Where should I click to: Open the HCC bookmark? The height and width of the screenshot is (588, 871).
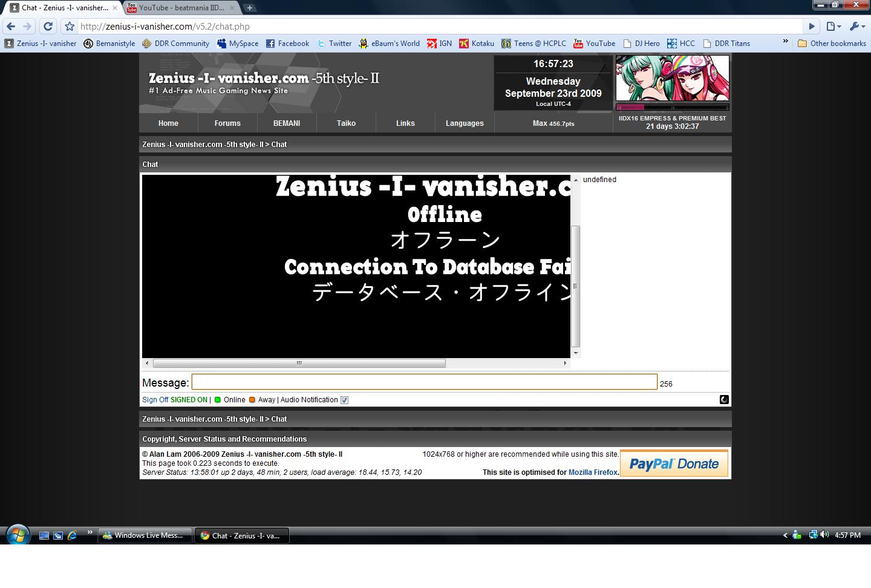[x=681, y=44]
